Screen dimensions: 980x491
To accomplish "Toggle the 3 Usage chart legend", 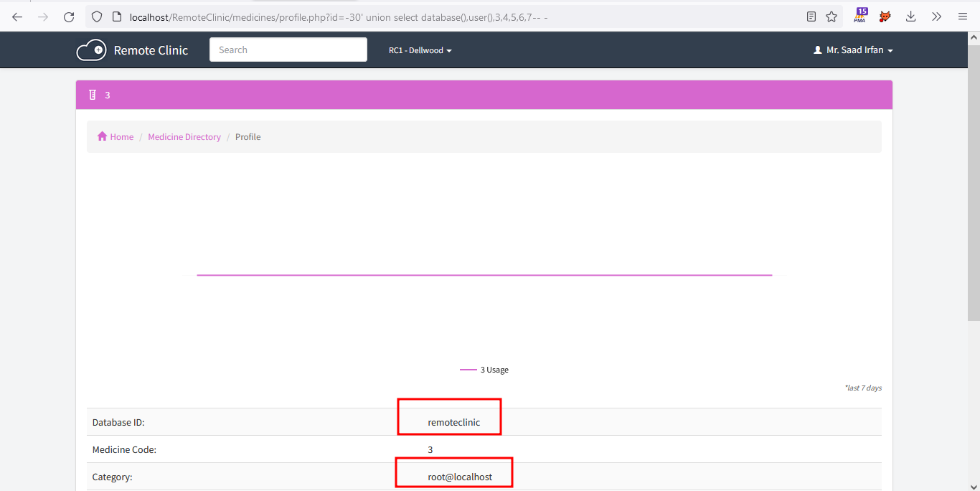I will (484, 370).
